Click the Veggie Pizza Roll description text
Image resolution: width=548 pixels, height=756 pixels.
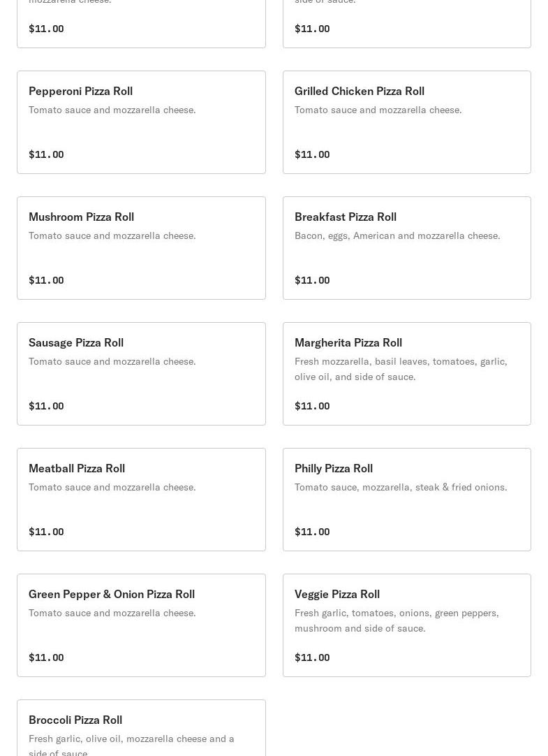click(396, 620)
